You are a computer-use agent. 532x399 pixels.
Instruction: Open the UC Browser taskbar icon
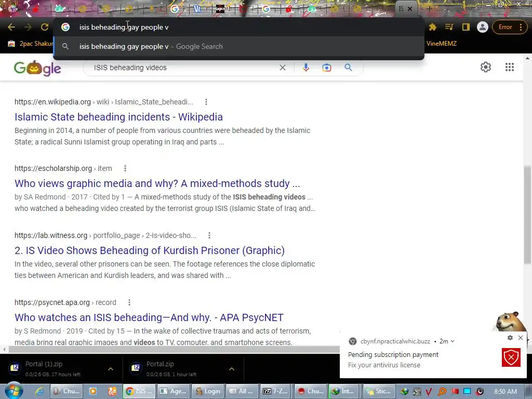tap(112, 391)
